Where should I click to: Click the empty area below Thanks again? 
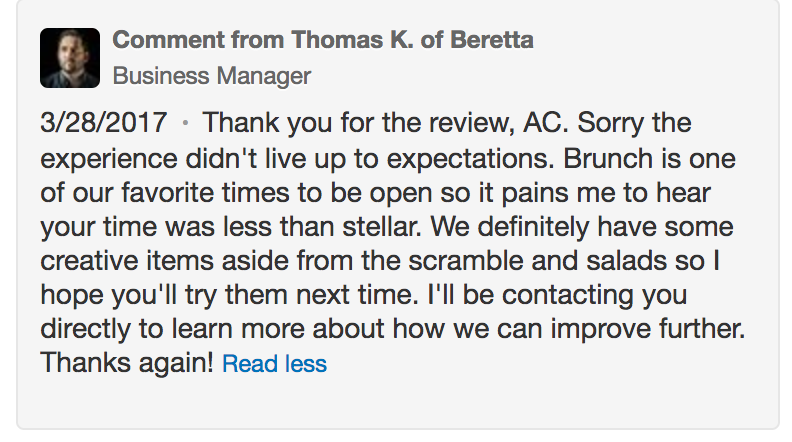[x=398, y=404]
